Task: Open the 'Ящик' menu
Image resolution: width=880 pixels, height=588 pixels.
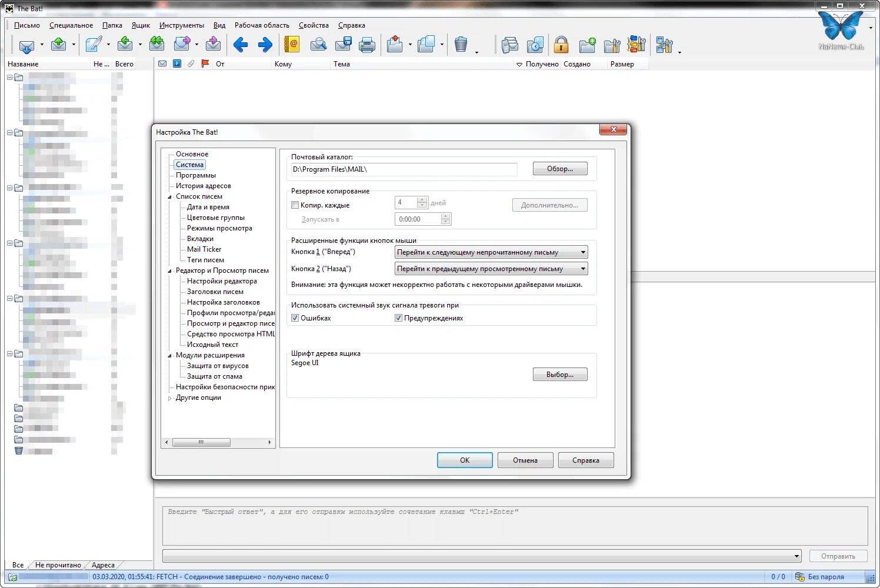Action: (x=141, y=25)
